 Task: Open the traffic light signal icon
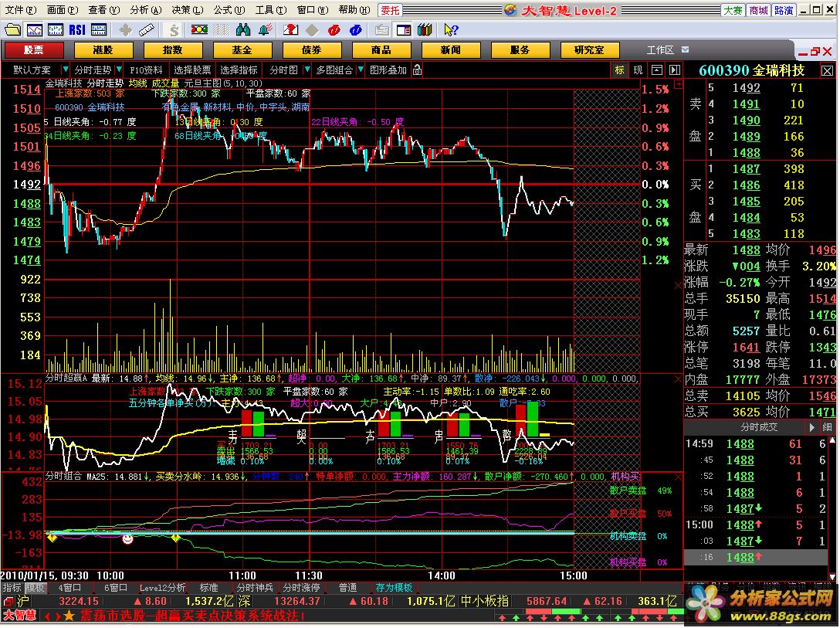click(199, 29)
